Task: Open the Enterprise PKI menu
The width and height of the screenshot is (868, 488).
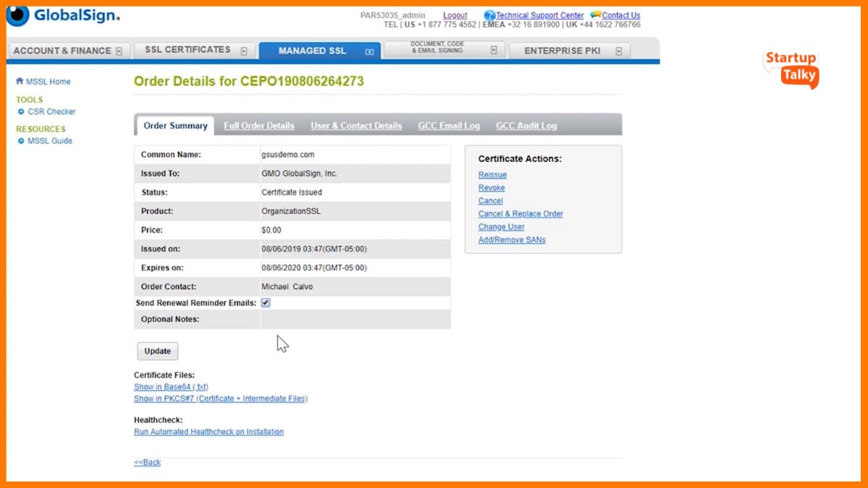Action: pyautogui.click(x=569, y=51)
